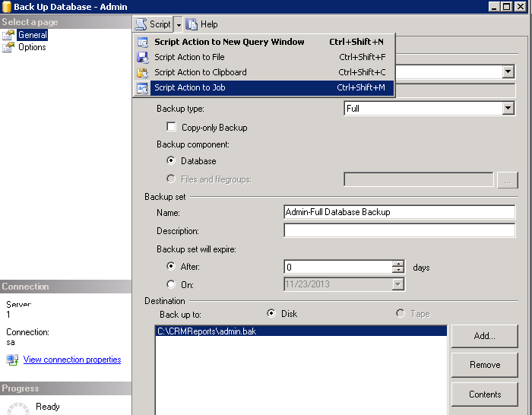Decrease expiration days with down arrow
Screen dimensions: 532x415
pyautogui.click(x=398, y=270)
